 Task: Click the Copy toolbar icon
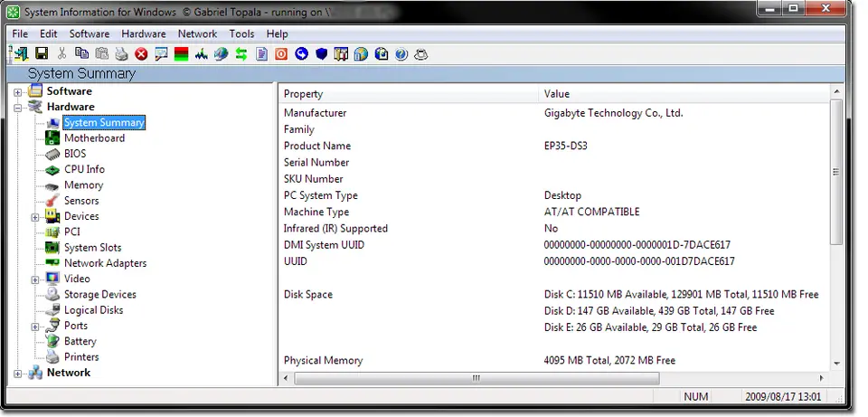[x=81, y=54]
